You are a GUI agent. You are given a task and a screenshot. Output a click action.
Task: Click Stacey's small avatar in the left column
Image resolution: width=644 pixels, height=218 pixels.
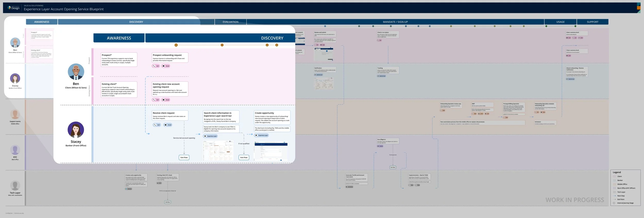[15, 78]
